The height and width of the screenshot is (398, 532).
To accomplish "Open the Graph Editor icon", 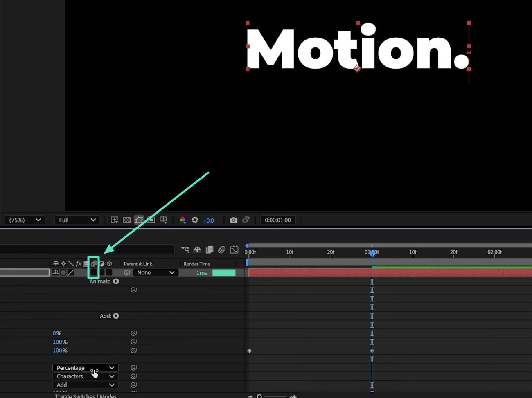I will tap(234, 250).
